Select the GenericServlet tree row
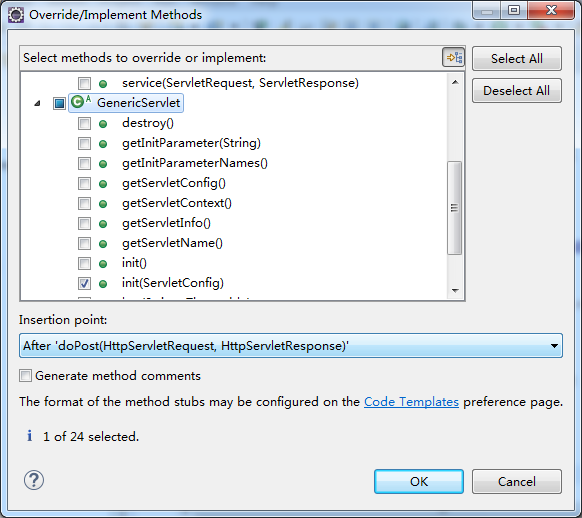 (x=126, y=103)
